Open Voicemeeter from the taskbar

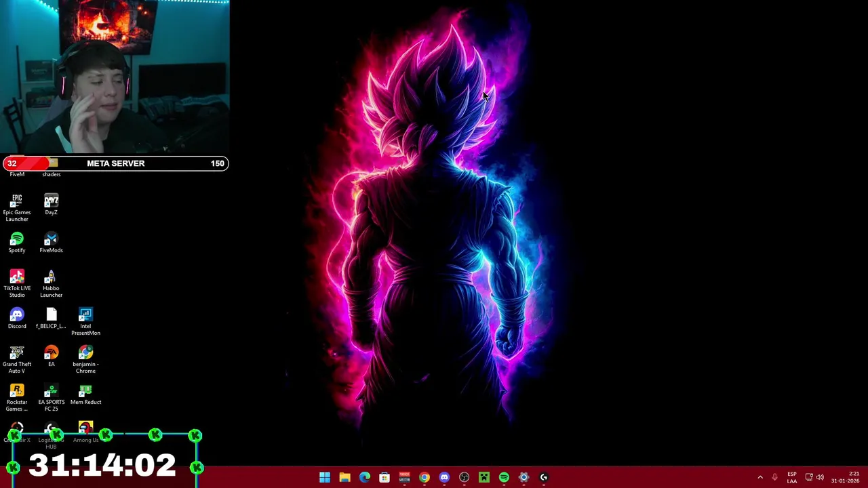tap(404, 477)
